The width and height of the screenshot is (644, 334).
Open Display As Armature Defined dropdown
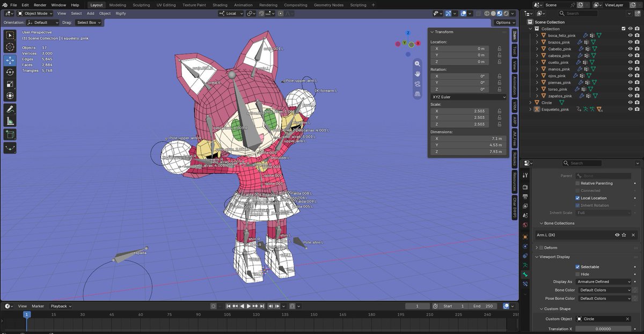[x=604, y=281]
